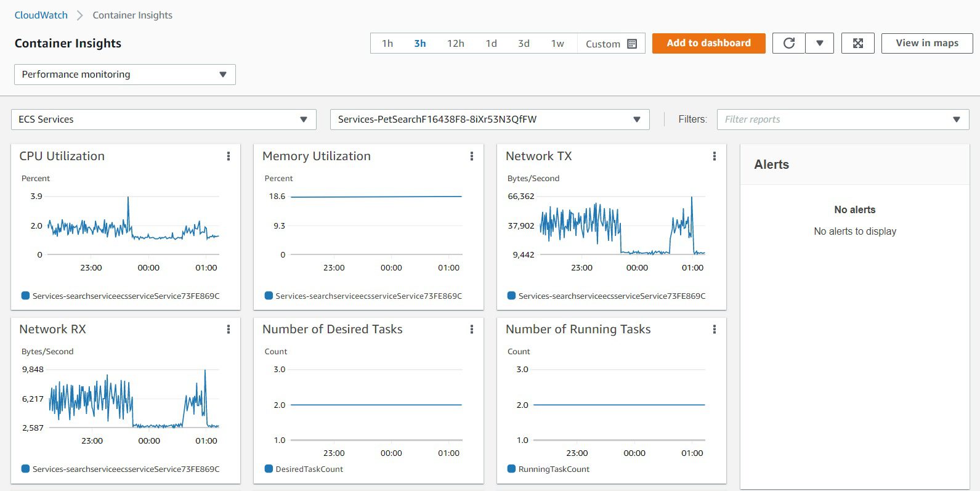
Task: Select the 3d time range
Action: click(x=524, y=44)
